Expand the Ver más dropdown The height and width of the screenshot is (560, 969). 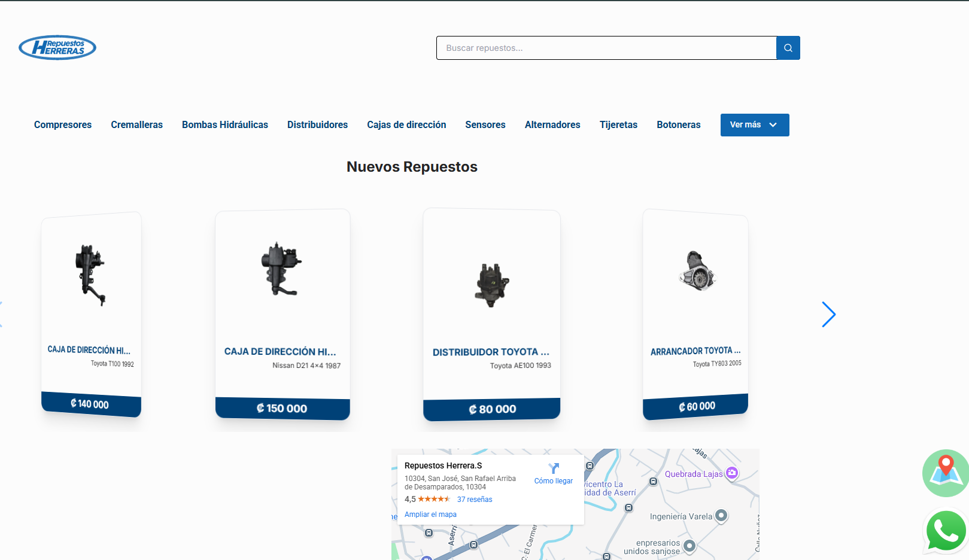[x=755, y=125]
